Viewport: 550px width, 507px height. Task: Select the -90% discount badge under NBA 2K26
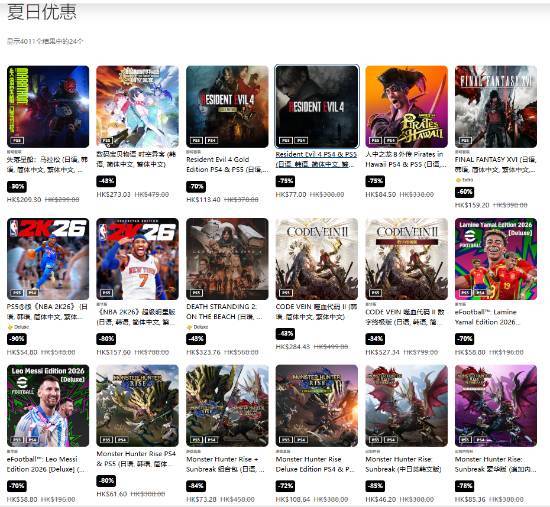17,339
